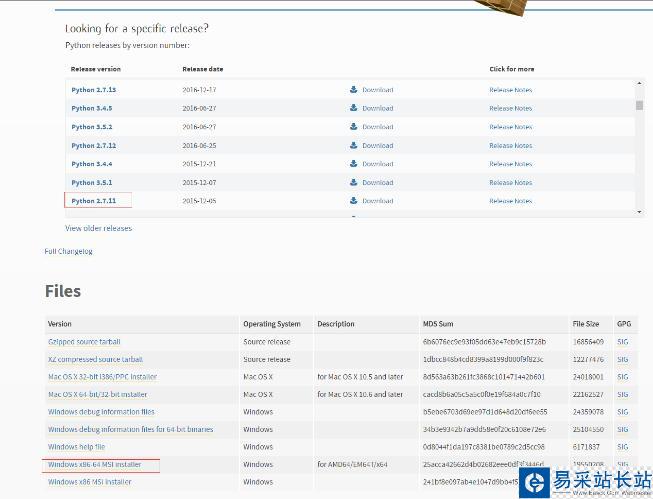
Task: Open Release Notes for Python 3.5.2
Action: click(x=511, y=127)
